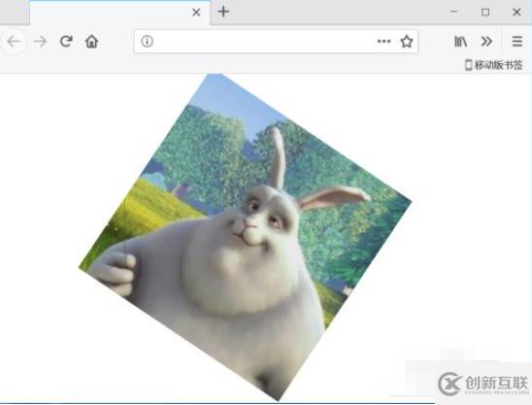
Task: Go back to the previous page
Action: click(14, 42)
